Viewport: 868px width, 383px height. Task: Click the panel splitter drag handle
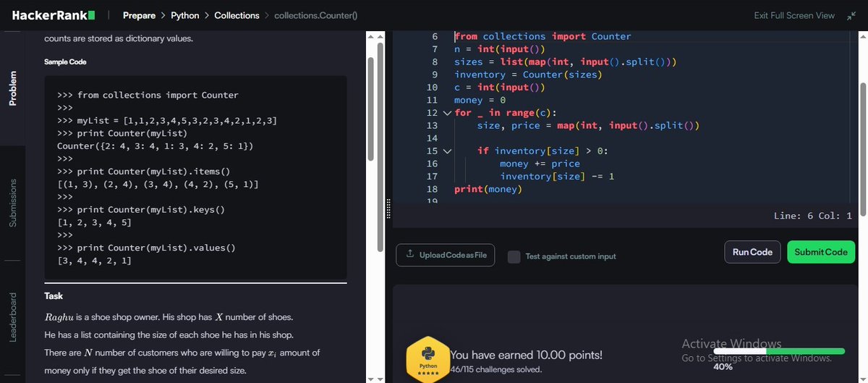[389, 208]
